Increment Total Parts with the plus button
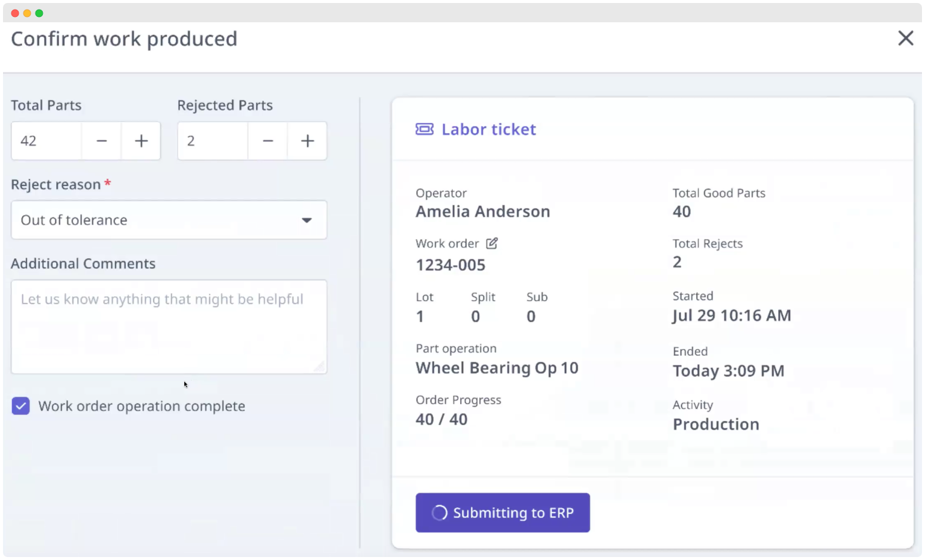This screenshot has height=560, width=925. (x=141, y=141)
